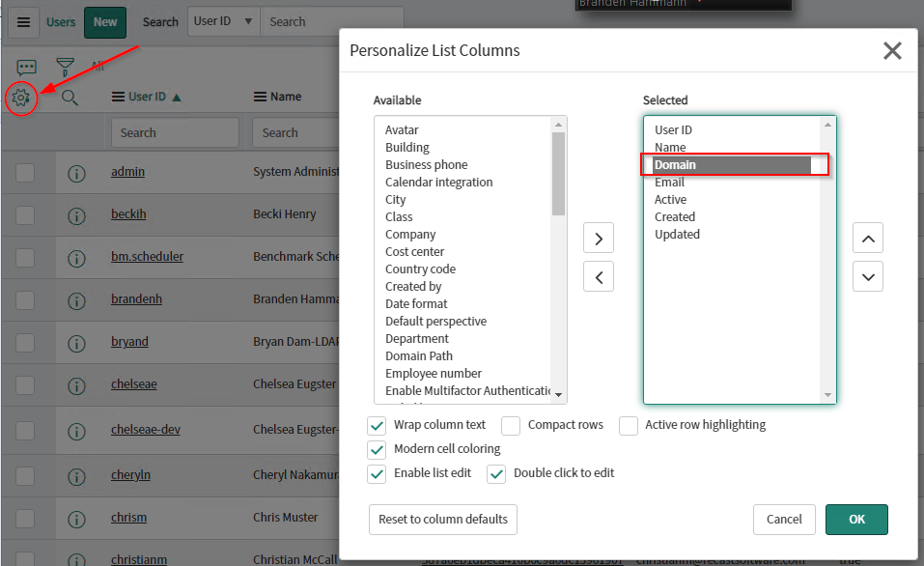
Task: Uncheck Wrap column text
Action: pyautogui.click(x=377, y=425)
